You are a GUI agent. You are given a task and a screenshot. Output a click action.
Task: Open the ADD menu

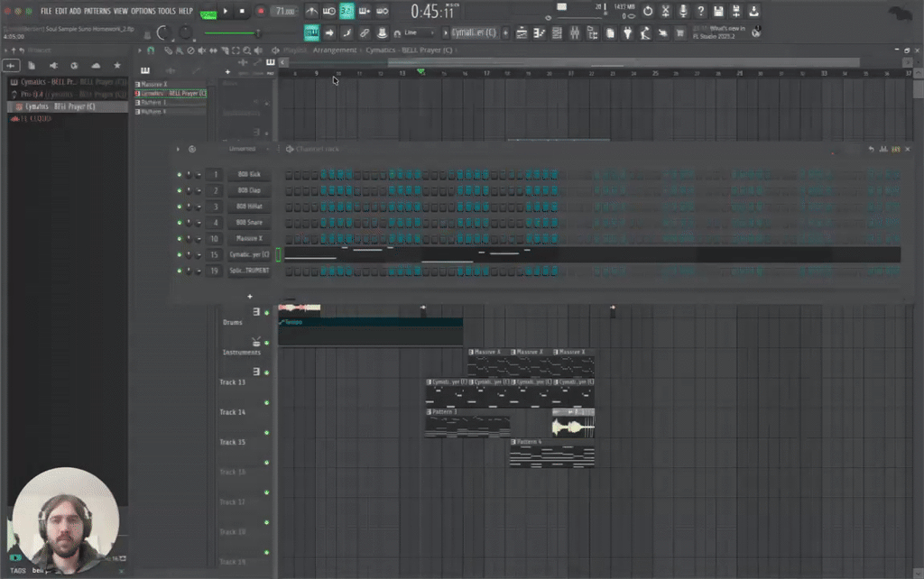[x=76, y=11]
